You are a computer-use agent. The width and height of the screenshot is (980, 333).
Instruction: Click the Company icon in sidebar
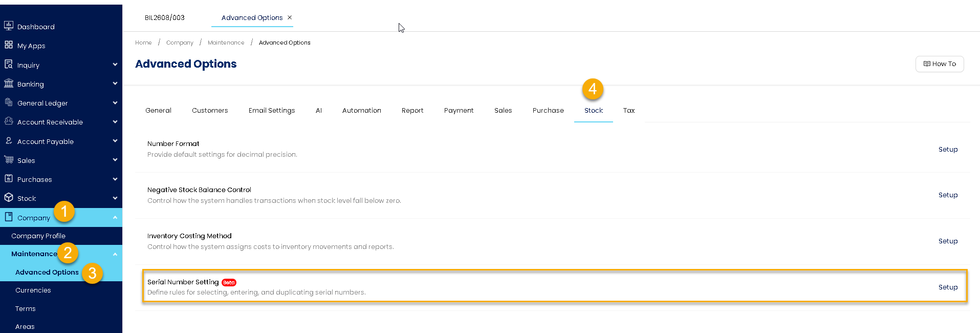[9, 217]
